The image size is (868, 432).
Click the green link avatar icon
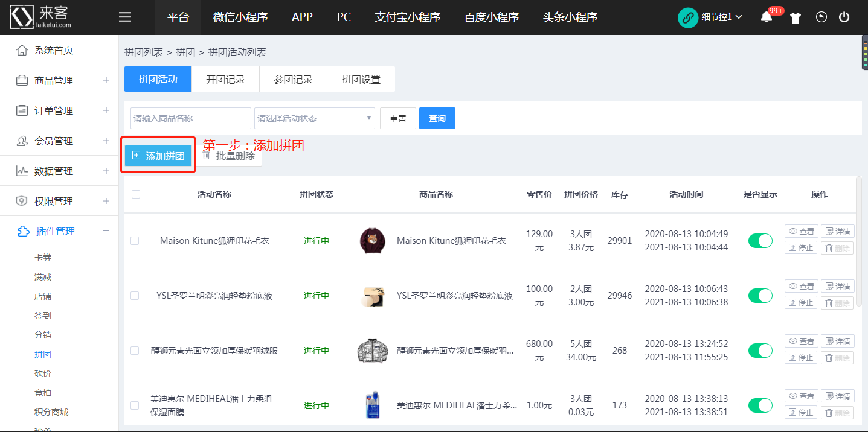point(687,17)
